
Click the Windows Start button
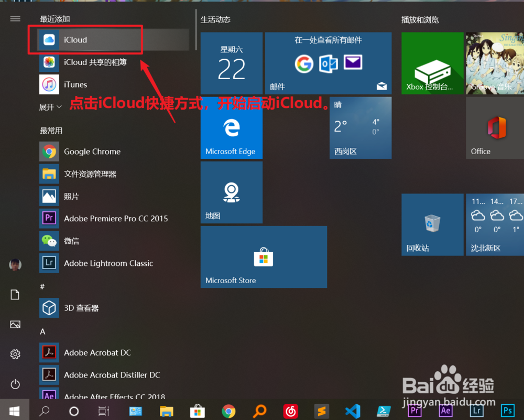coord(14,411)
